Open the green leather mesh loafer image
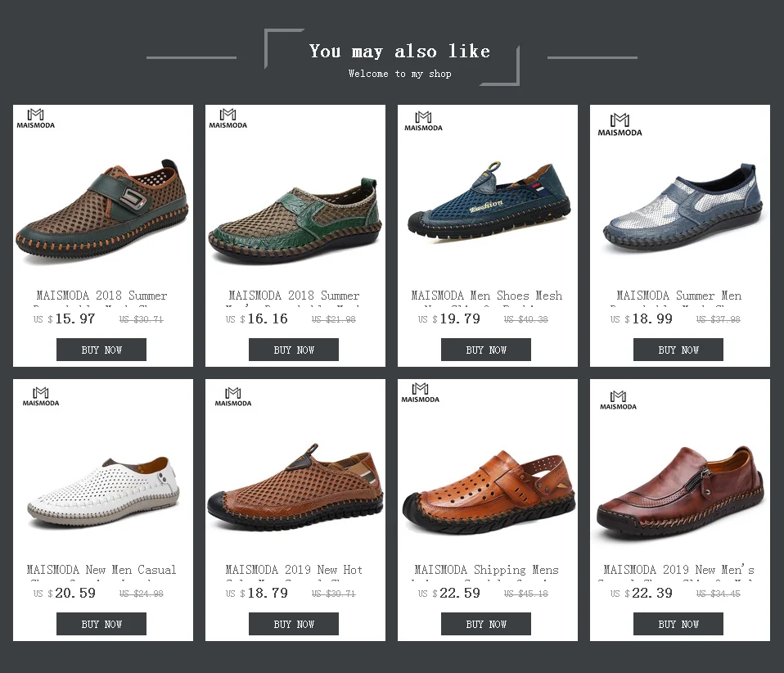 pyautogui.click(x=295, y=220)
